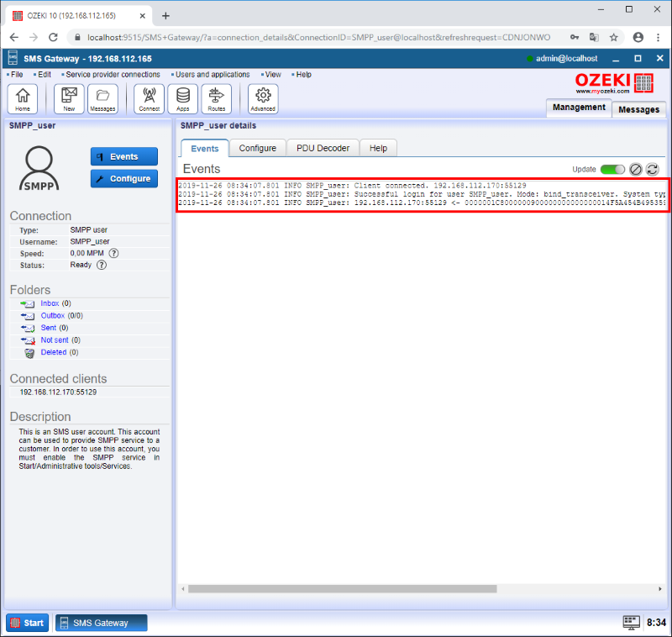Open the Advanced gear icon
This screenshot has width=672, height=637.
pyautogui.click(x=263, y=99)
